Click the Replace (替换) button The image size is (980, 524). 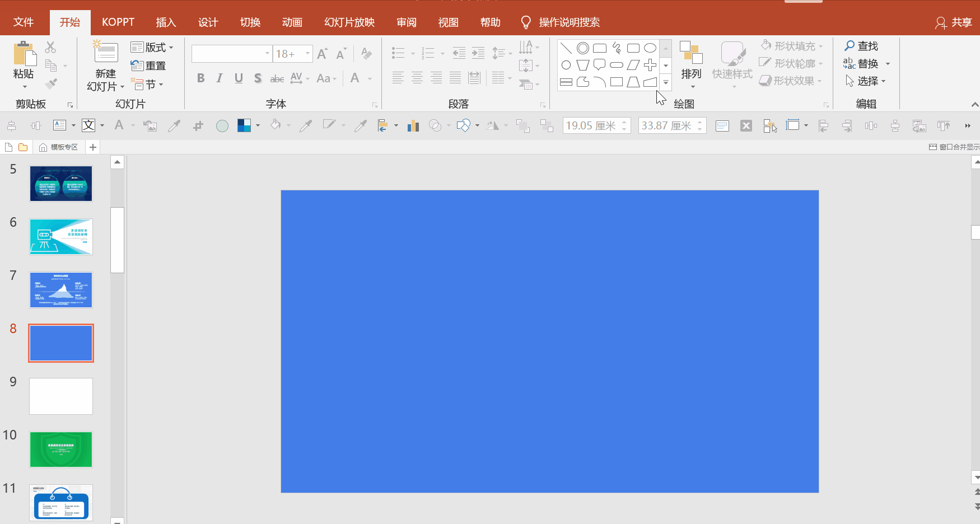click(866, 64)
